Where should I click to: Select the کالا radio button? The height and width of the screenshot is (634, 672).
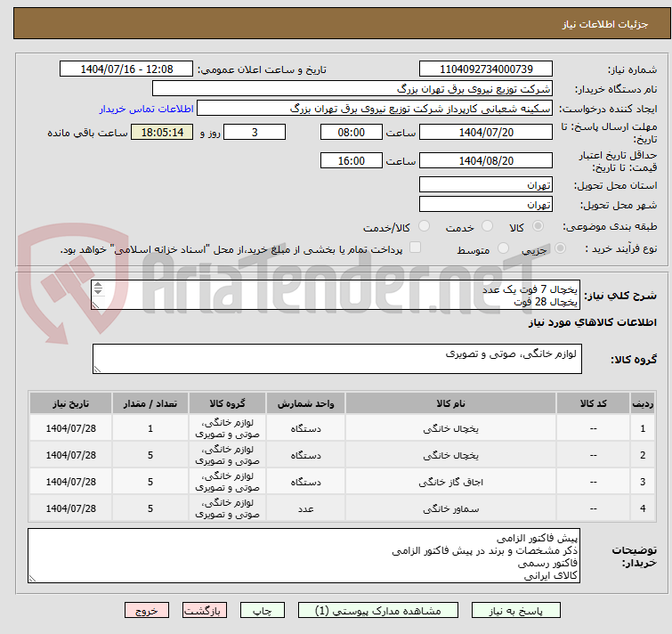click(x=538, y=226)
